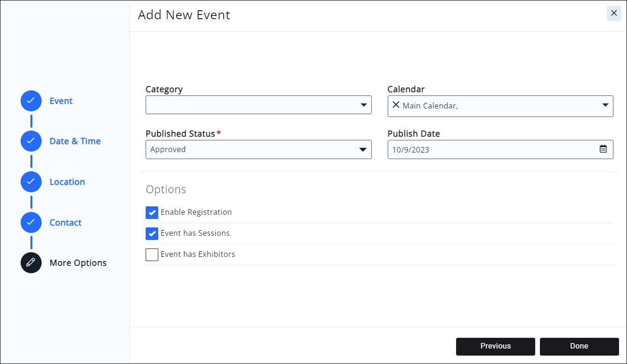Click the Done button
This screenshot has height=364, width=627.
pos(579,346)
